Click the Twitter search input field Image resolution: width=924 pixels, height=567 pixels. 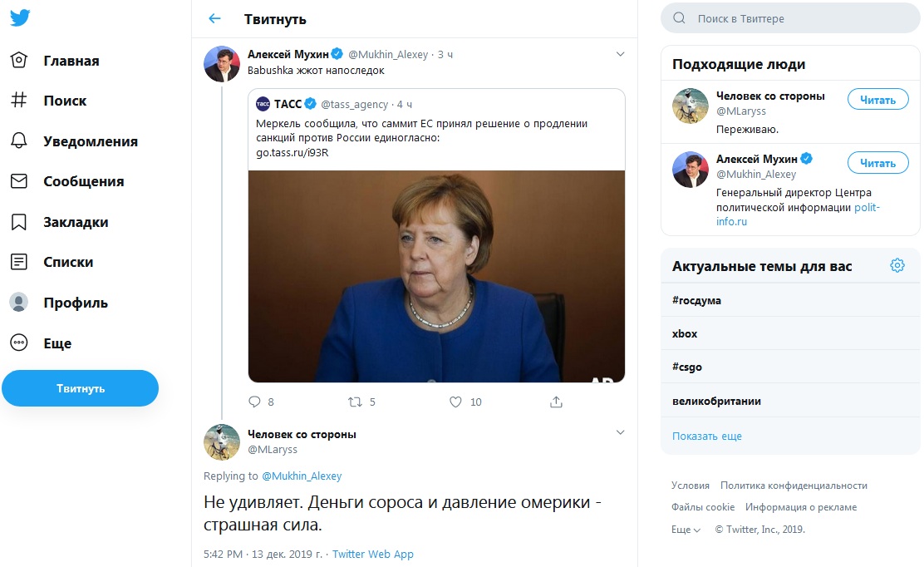pyautogui.click(x=798, y=18)
